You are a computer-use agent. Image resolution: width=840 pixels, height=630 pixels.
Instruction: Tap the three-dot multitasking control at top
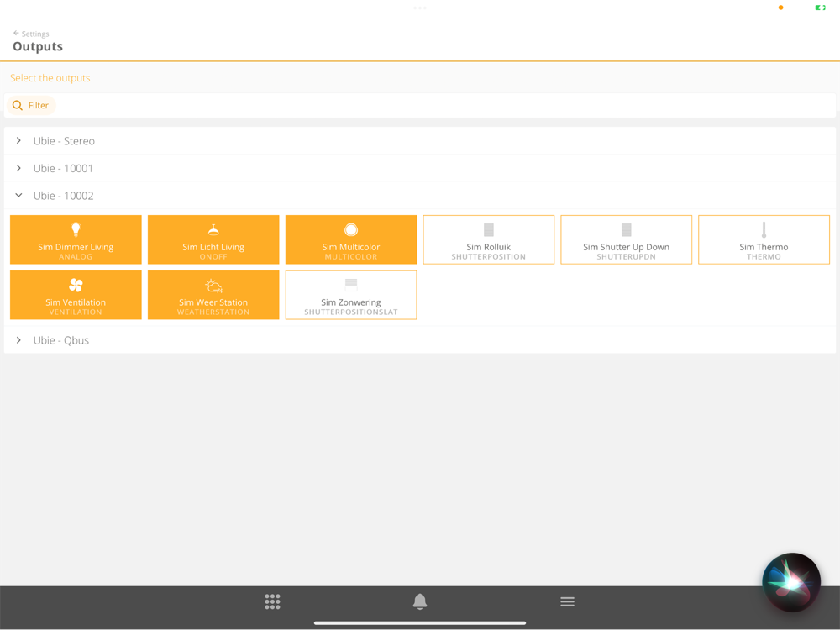pyautogui.click(x=420, y=8)
